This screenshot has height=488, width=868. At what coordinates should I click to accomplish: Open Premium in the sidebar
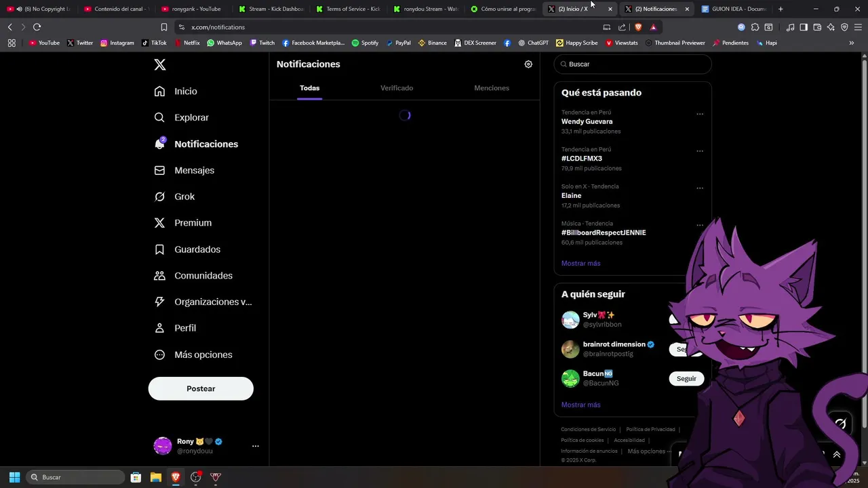click(x=183, y=223)
